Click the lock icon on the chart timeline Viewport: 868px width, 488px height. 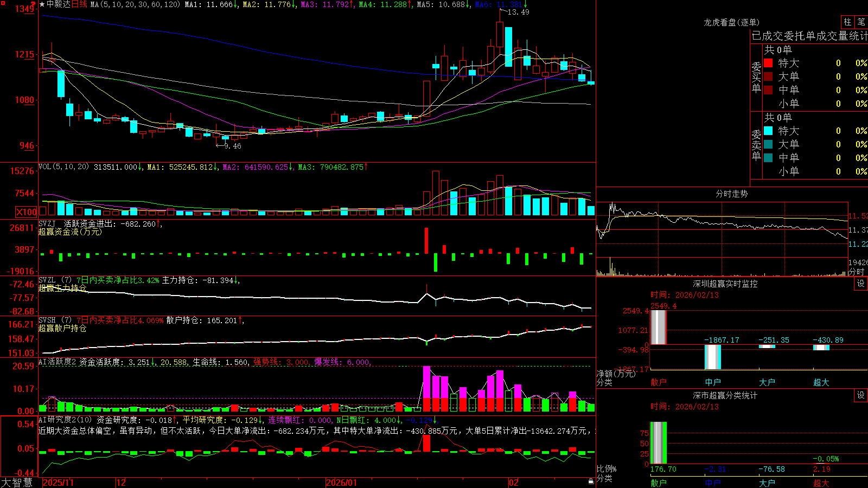(591, 481)
